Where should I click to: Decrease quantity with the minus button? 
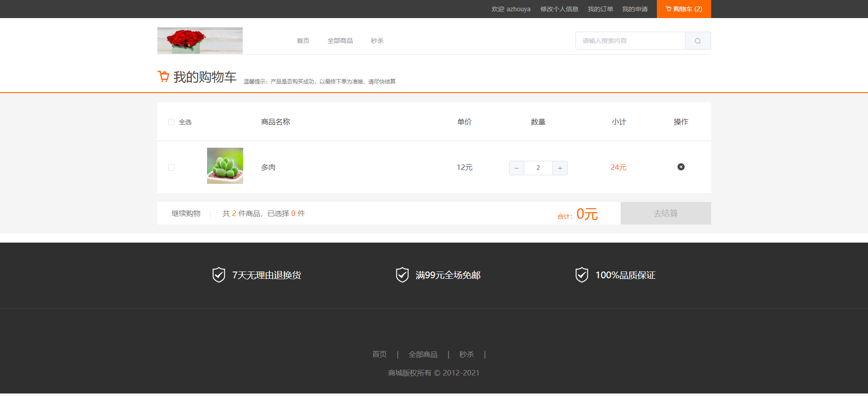point(517,168)
